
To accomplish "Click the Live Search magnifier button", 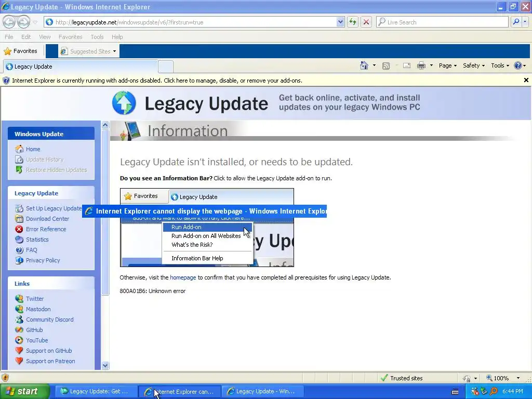I will tap(516, 22).
